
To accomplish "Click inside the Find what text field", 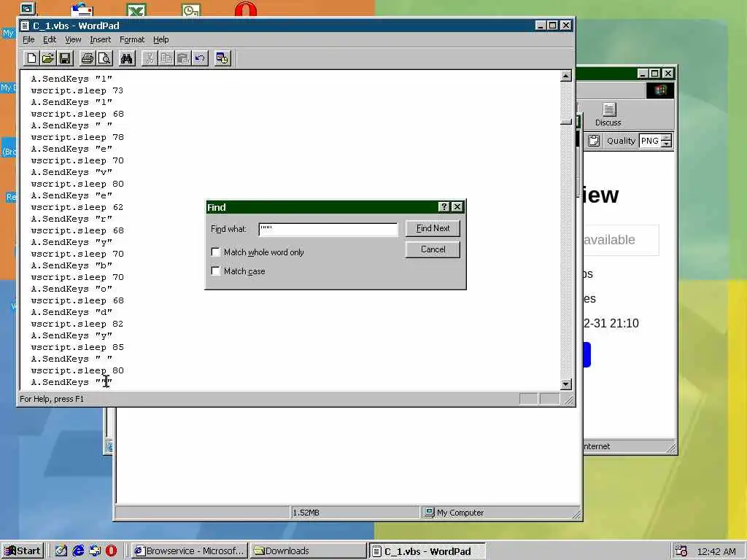I will [328, 229].
